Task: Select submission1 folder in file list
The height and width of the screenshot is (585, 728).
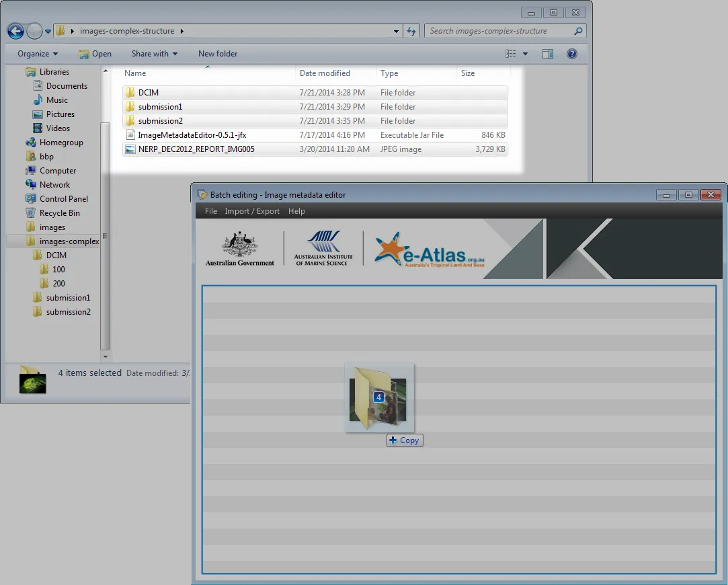Action: coord(315,107)
